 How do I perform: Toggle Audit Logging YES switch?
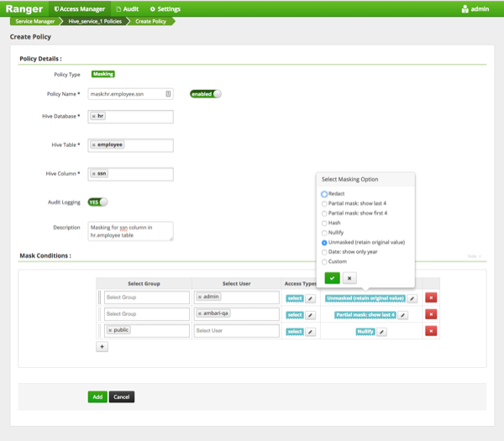pos(97,202)
